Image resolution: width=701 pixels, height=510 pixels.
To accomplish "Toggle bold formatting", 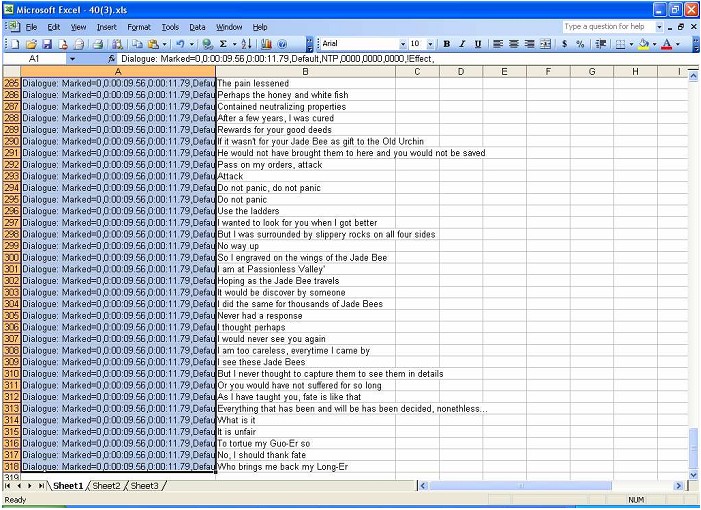I will pos(447,44).
